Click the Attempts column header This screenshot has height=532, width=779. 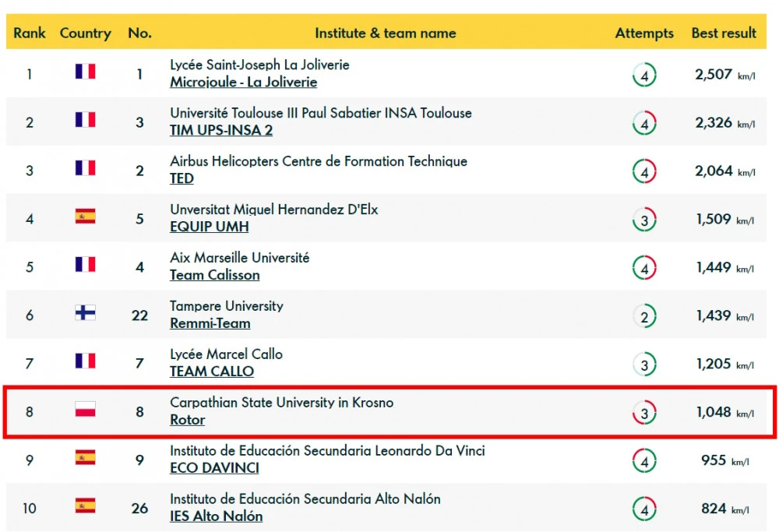tap(644, 33)
